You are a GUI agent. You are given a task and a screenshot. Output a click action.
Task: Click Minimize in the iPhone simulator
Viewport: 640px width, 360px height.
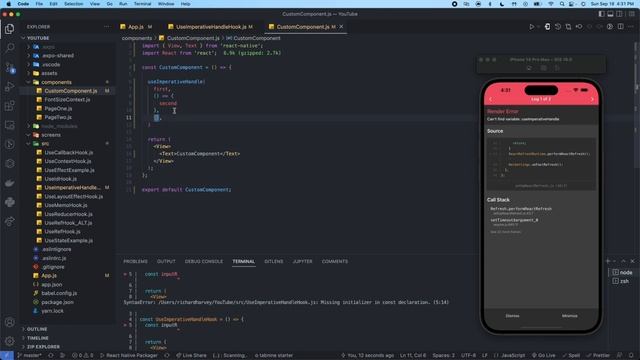(x=569, y=316)
